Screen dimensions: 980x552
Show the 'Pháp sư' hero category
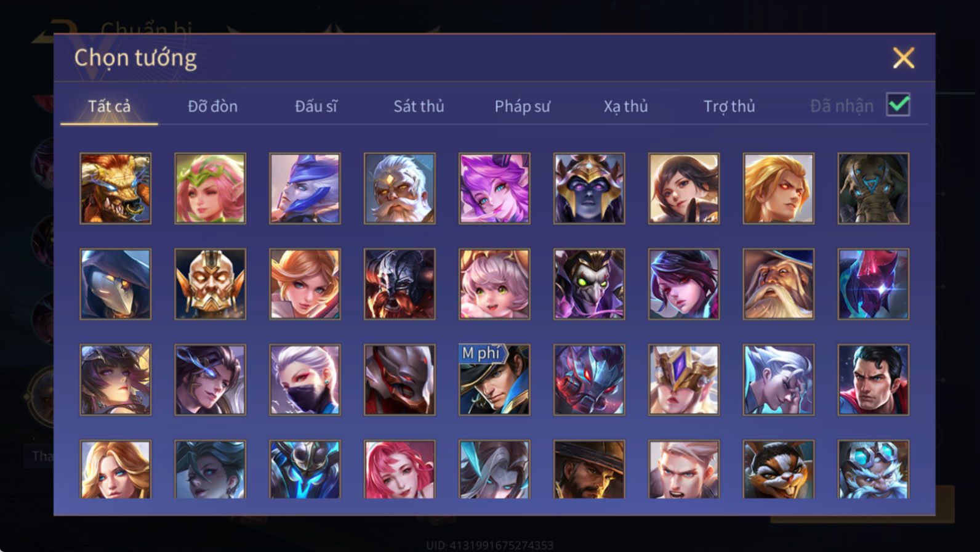522,106
